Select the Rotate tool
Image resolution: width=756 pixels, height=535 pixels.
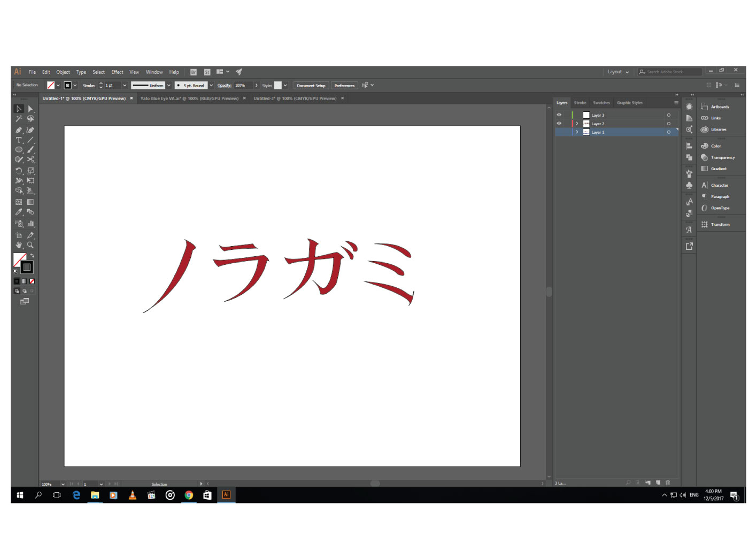click(x=19, y=171)
